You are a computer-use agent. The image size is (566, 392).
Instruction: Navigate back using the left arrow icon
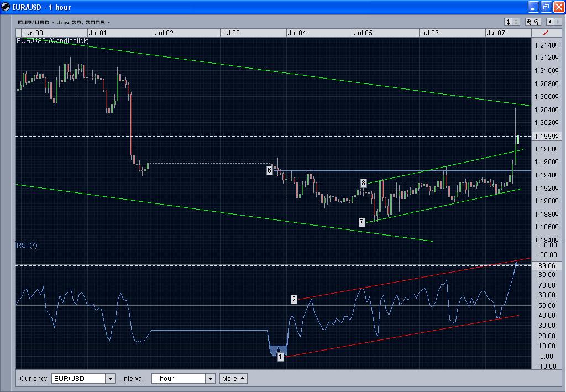click(550, 22)
